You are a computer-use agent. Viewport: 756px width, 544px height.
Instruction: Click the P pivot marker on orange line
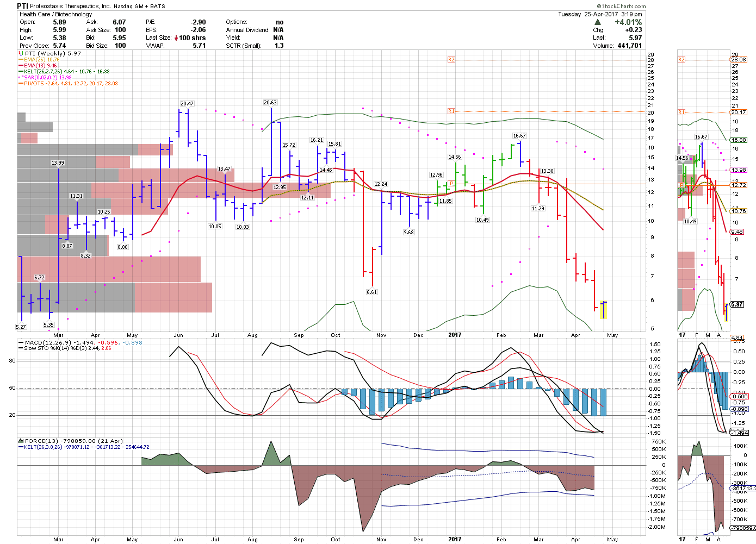click(x=451, y=184)
